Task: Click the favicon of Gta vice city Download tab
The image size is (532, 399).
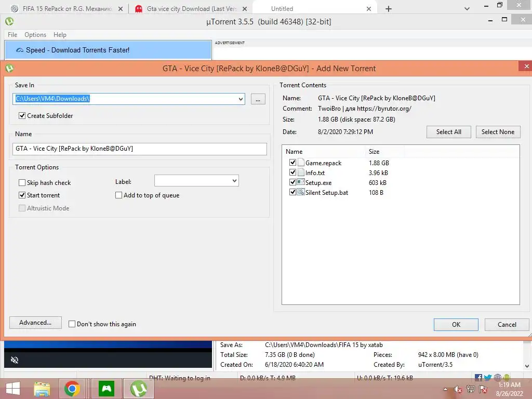Action: click(138, 9)
